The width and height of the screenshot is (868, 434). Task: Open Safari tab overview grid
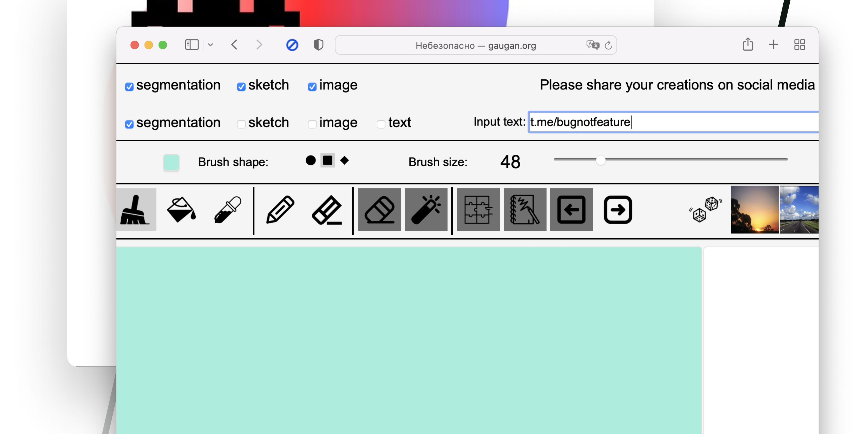pyautogui.click(x=799, y=45)
